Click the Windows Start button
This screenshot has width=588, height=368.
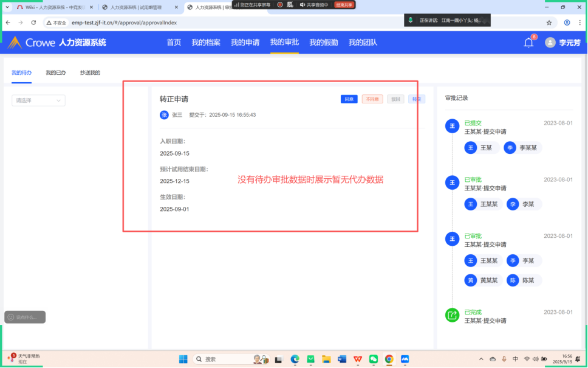pyautogui.click(x=183, y=359)
